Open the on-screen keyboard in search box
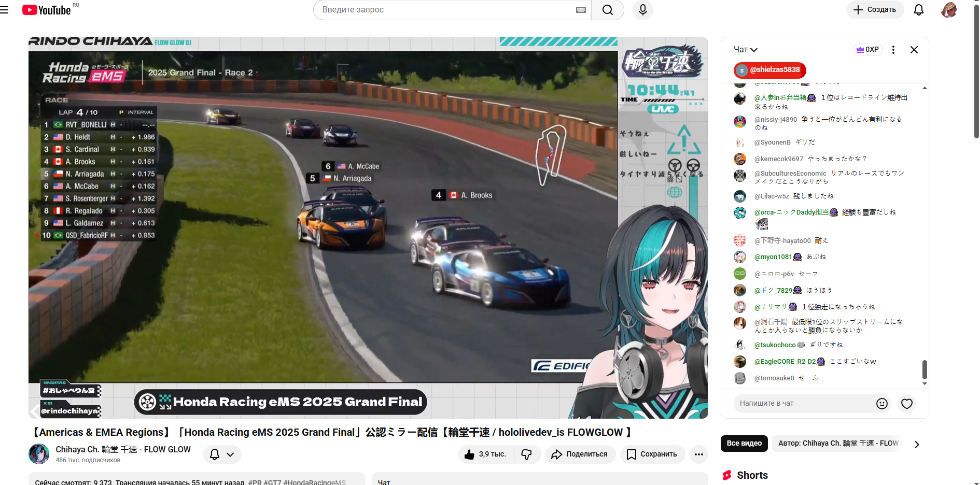Screen dimensions: 980x485 click(x=581, y=10)
